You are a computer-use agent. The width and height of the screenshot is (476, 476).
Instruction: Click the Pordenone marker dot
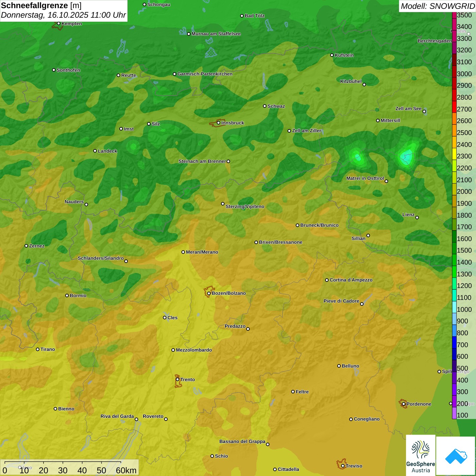coord(404,404)
